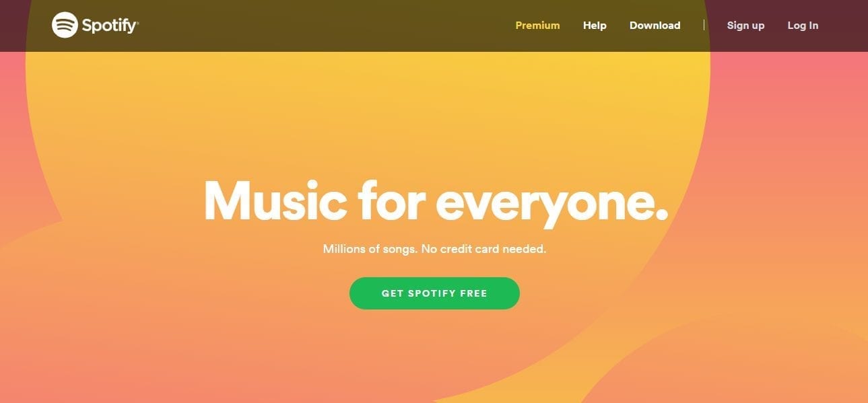Screen dimensions: 868x403
Task: Click the round Spotify logo icon
Action: 65,26
